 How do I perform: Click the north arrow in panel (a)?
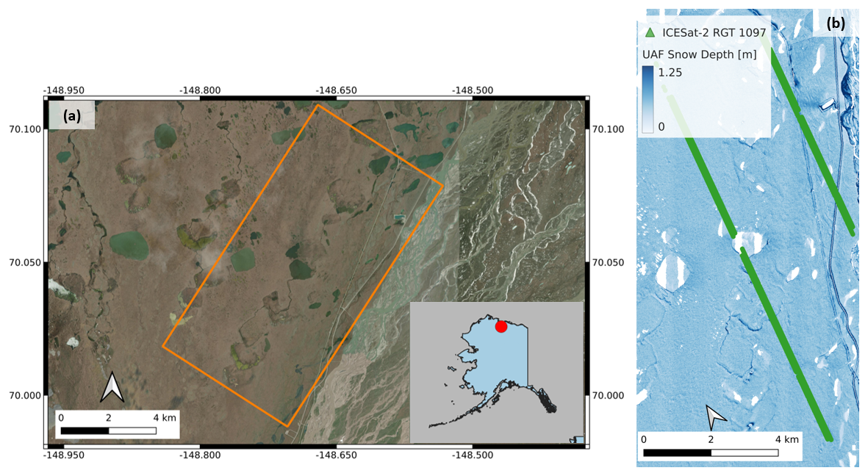(112, 387)
